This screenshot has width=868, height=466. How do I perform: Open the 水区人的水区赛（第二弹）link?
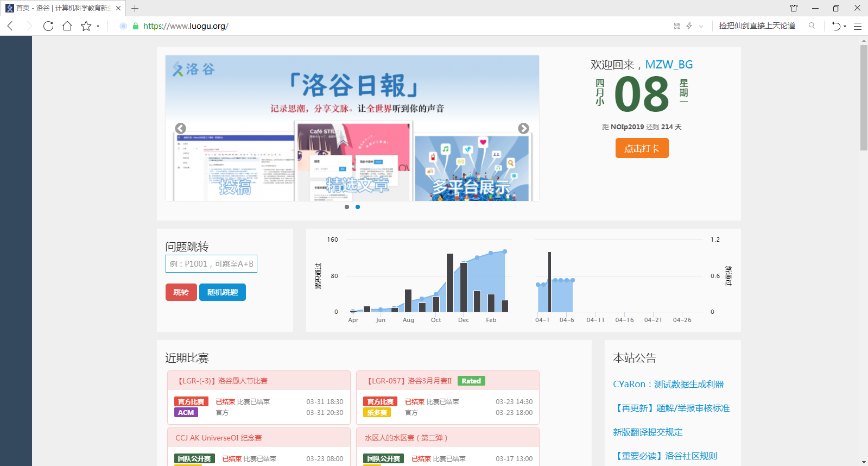[406, 438]
